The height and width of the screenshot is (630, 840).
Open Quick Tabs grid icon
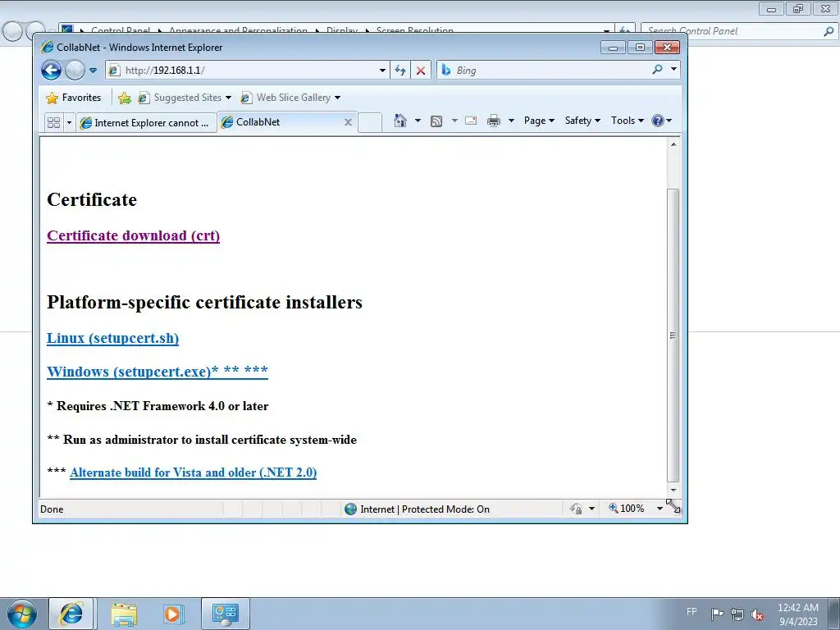point(53,123)
